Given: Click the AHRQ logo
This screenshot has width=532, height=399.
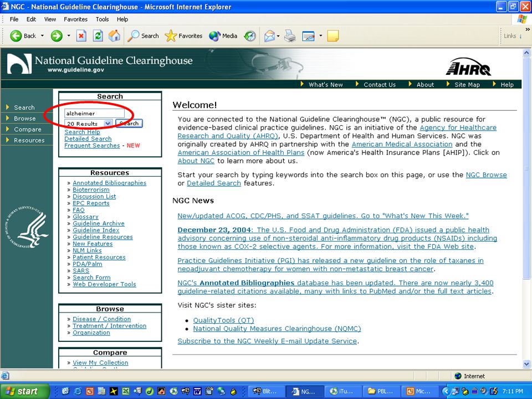Looking at the screenshot, I should 468,67.
